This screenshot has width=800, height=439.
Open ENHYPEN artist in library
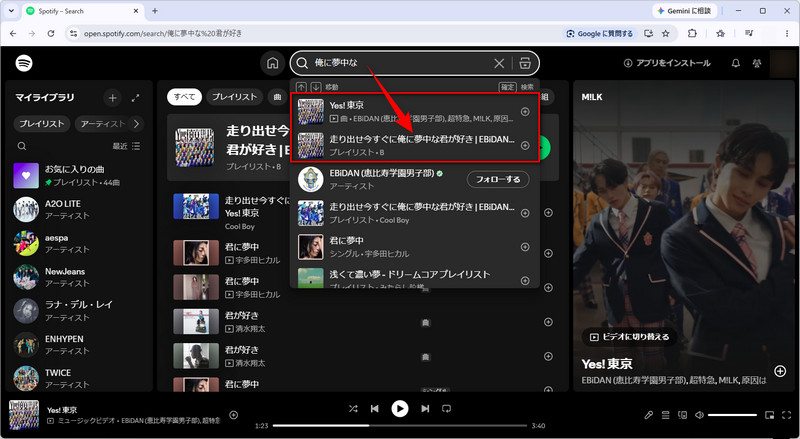79,345
